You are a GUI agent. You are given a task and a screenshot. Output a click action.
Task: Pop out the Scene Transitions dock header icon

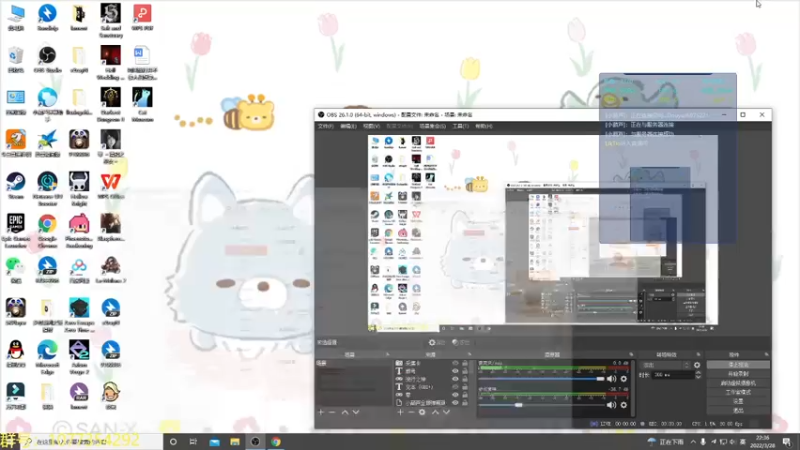point(698,354)
